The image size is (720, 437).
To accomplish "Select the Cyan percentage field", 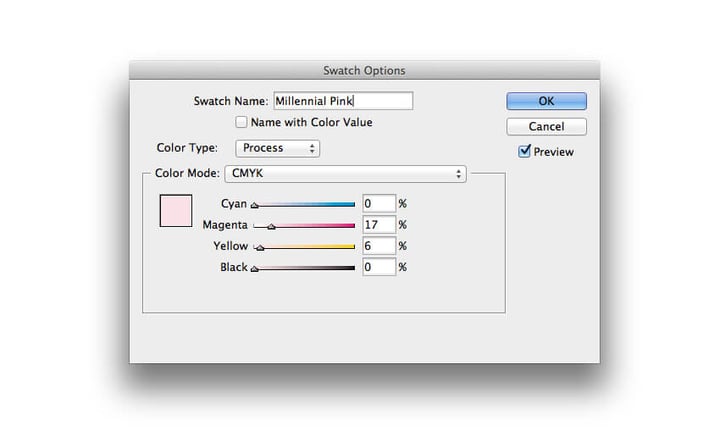I will (379, 203).
